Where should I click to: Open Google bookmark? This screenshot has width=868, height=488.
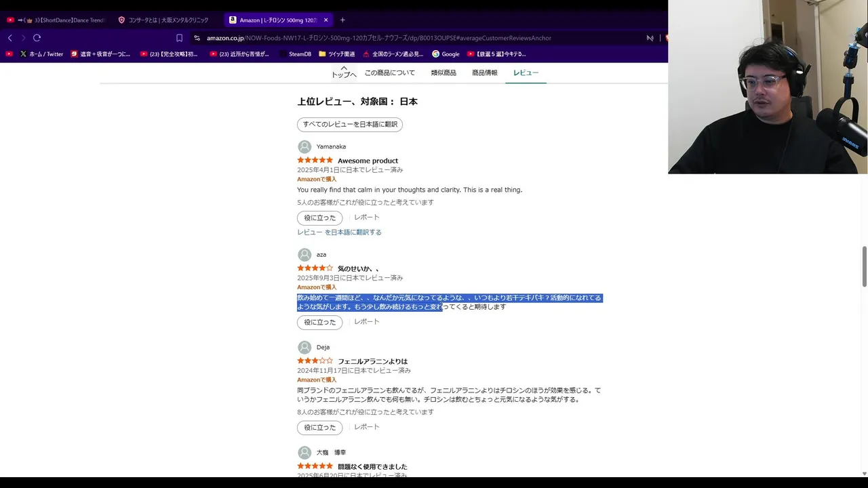(446, 54)
